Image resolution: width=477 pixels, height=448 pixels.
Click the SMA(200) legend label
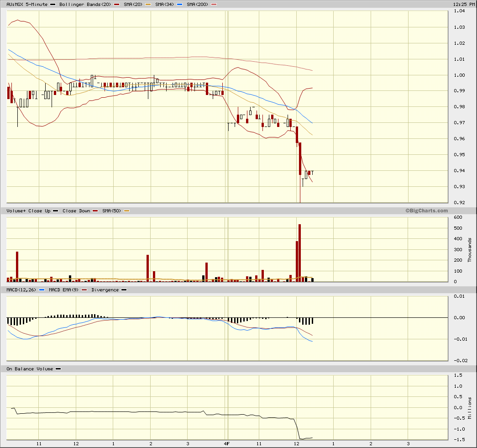pyautogui.click(x=198, y=4)
